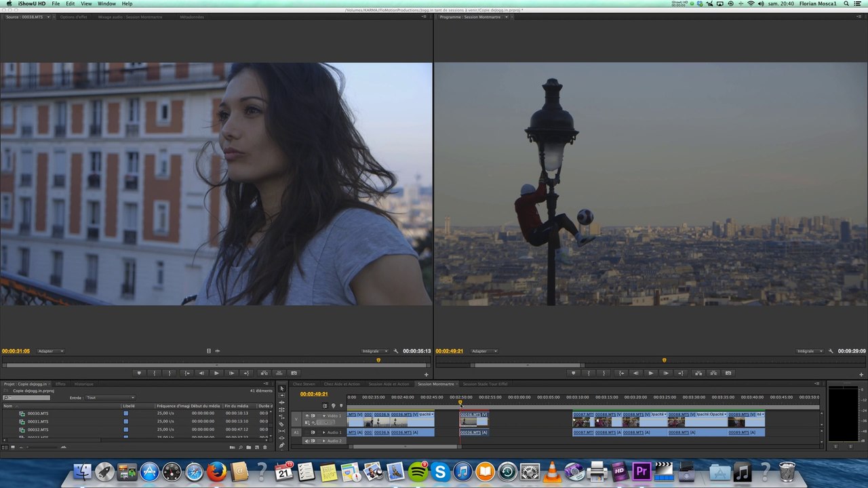
Task: Toggle source patch V on Video 1
Action: [x=296, y=419]
